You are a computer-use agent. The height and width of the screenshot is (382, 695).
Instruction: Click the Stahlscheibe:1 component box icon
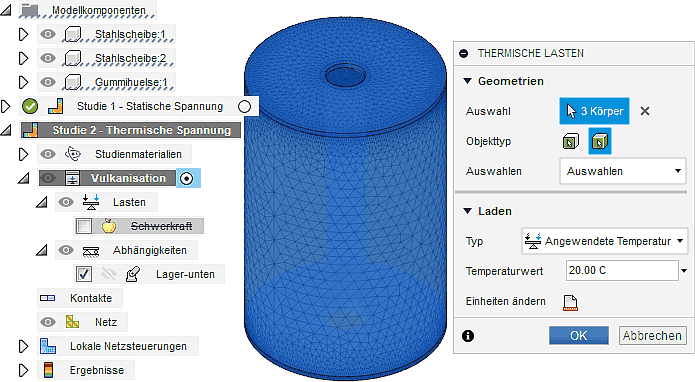click(73, 34)
